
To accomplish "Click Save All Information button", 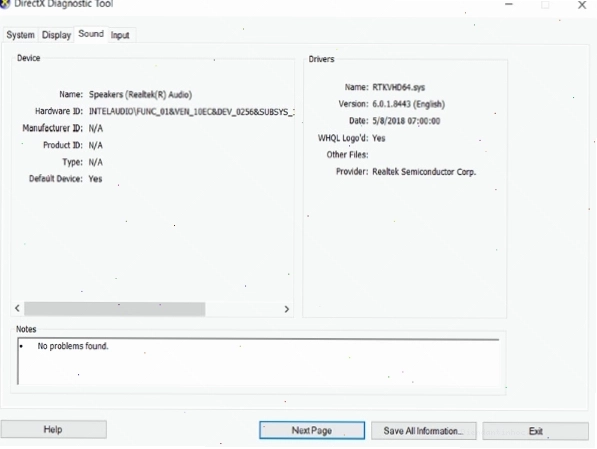I will 423,431.
